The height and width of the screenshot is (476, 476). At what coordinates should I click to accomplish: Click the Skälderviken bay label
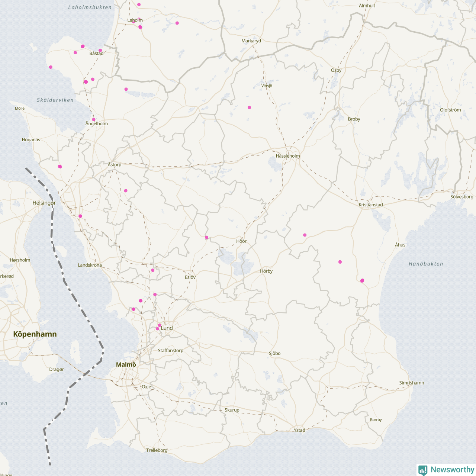[55, 100]
